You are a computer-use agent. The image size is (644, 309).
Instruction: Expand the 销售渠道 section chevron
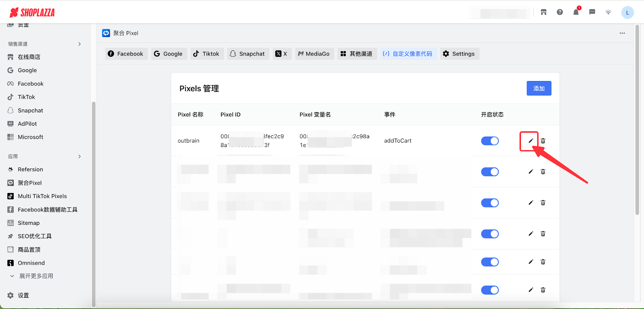79,44
